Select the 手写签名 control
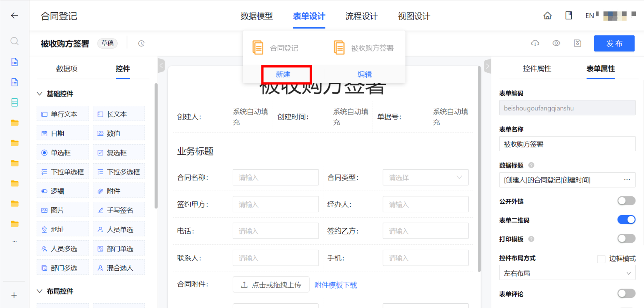This screenshot has height=308, width=644. pos(119,210)
